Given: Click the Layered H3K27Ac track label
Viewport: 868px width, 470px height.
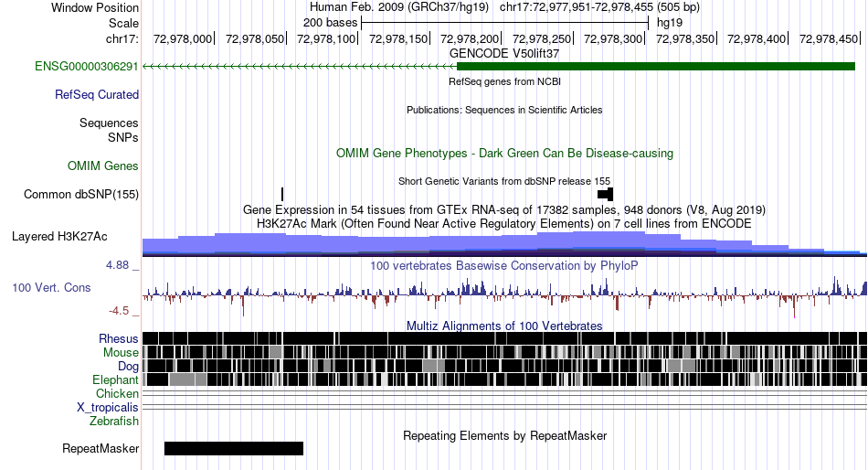Looking at the screenshot, I should (x=59, y=237).
